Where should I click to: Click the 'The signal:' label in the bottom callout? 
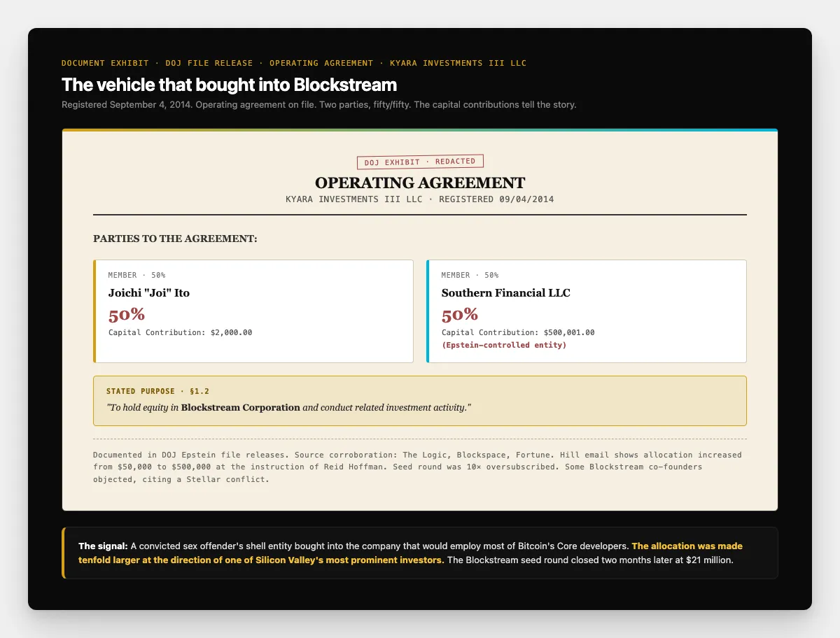point(103,546)
